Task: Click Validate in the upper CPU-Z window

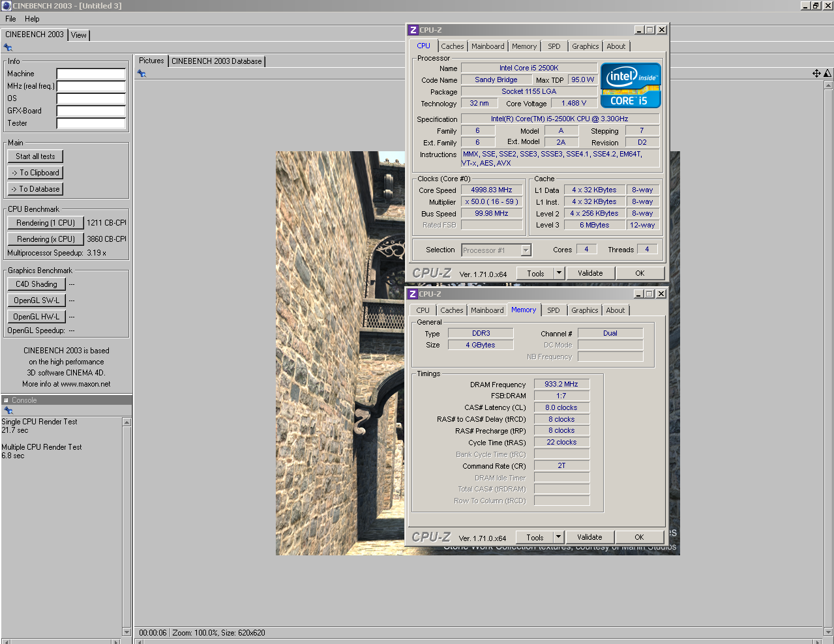Action: pyautogui.click(x=590, y=273)
